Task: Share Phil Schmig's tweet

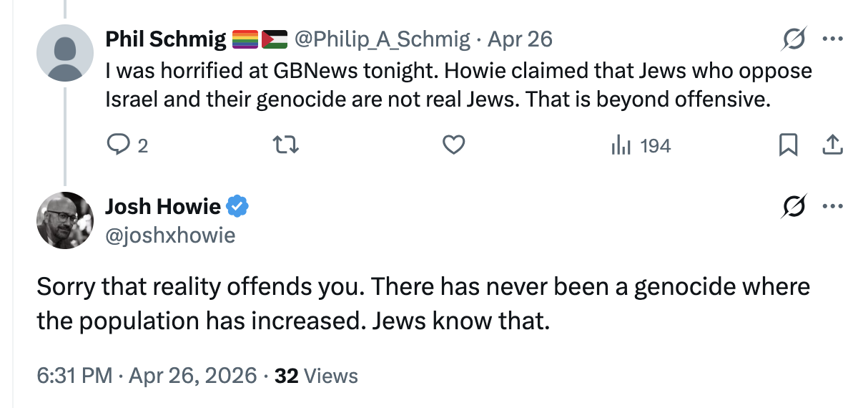Action: [832, 146]
